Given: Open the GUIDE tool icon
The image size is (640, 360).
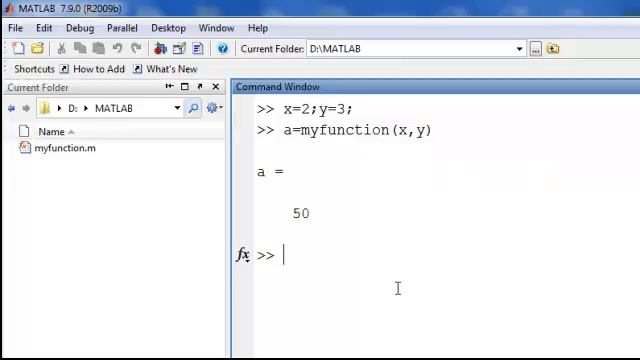Looking at the screenshot, I should click(179, 49).
